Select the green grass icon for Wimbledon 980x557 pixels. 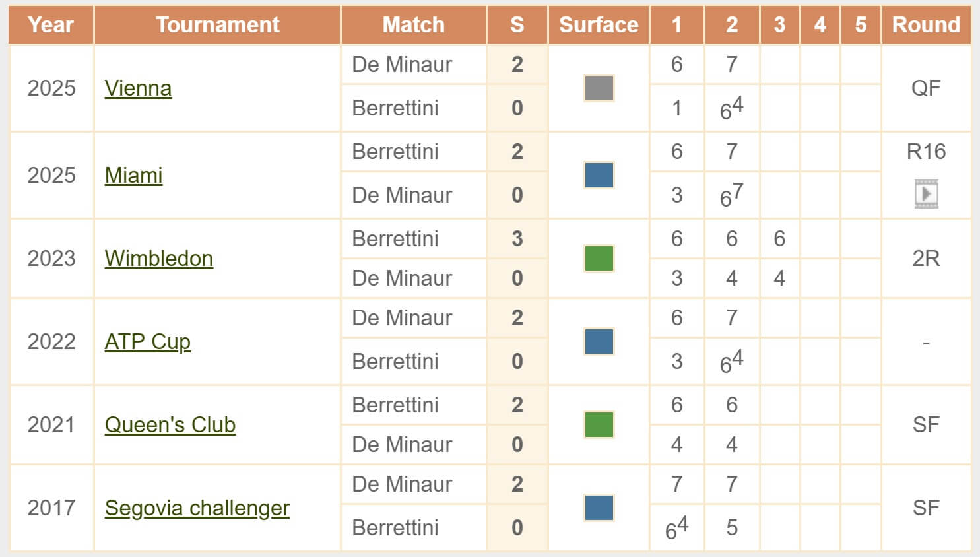(598, 259)
